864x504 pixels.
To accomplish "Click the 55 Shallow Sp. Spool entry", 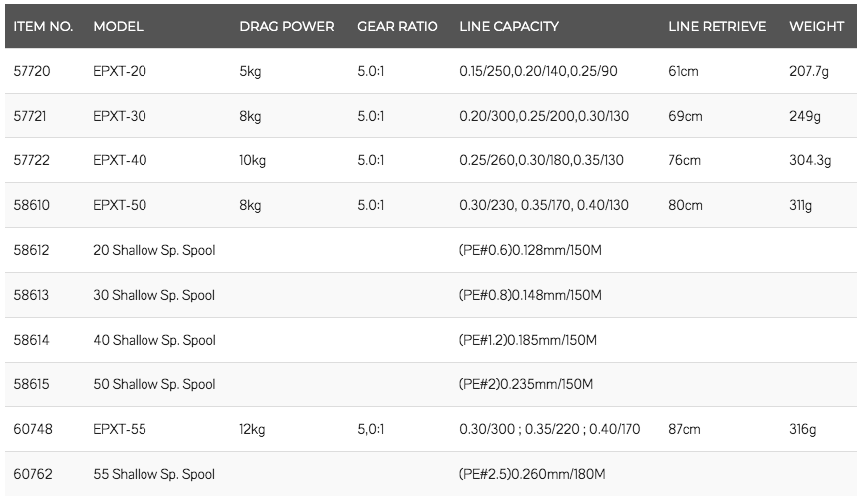I will pos(153,474).
